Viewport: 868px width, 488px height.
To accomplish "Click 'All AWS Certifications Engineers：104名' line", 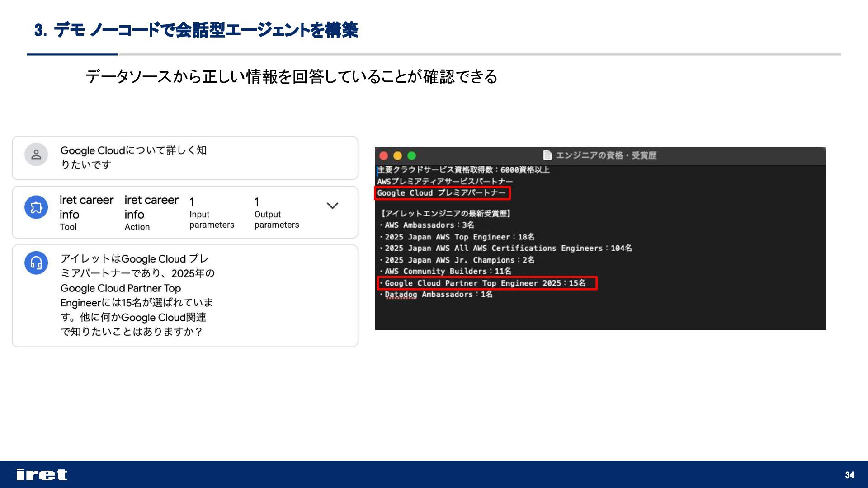I will (x=506, y=248).
